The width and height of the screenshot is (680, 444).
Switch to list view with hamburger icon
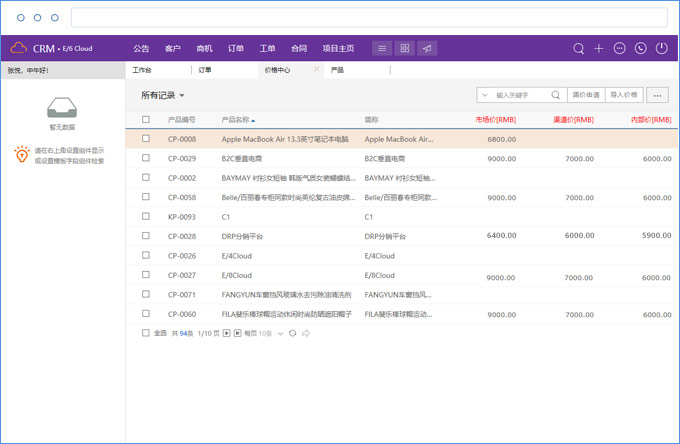pyautogui.click(x=382, y=48)
